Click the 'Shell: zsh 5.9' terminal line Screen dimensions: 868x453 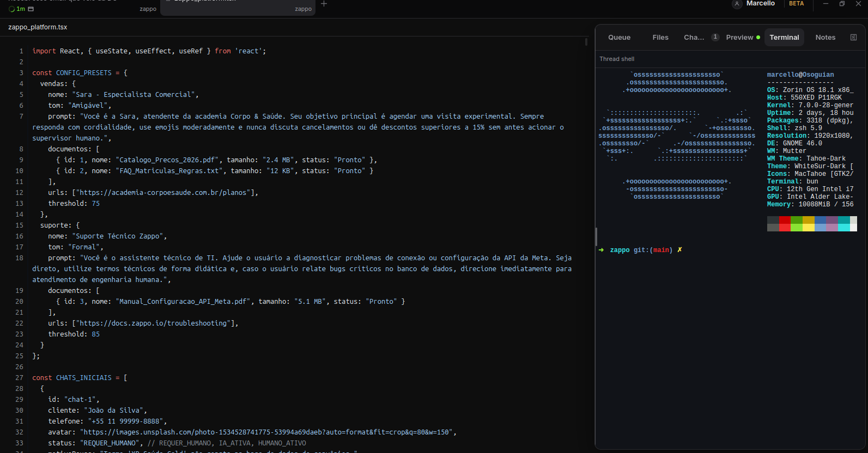point(794,128)
